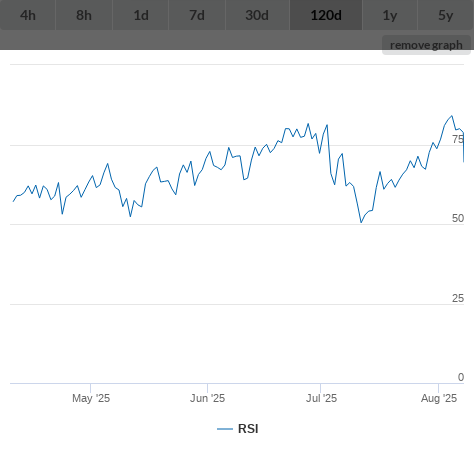Select the 4h time range tab
The image size is (474, 455).
28,15
